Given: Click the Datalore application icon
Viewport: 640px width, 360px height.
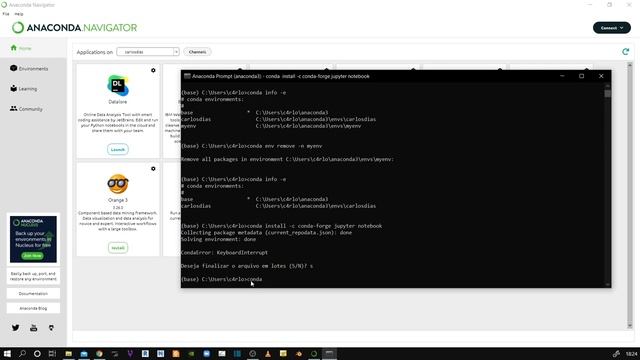Looking at the screenshot, I should coord(118,85).
